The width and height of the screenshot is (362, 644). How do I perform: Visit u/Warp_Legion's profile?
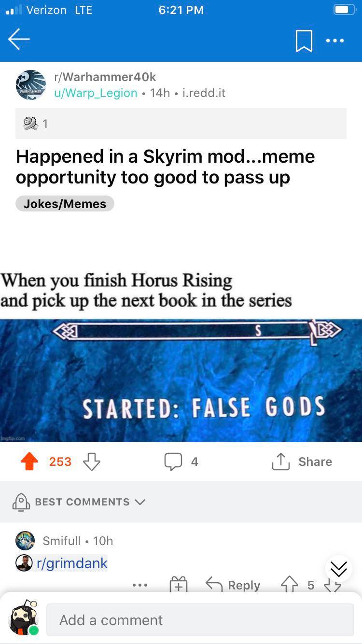(x=96, y=93)
